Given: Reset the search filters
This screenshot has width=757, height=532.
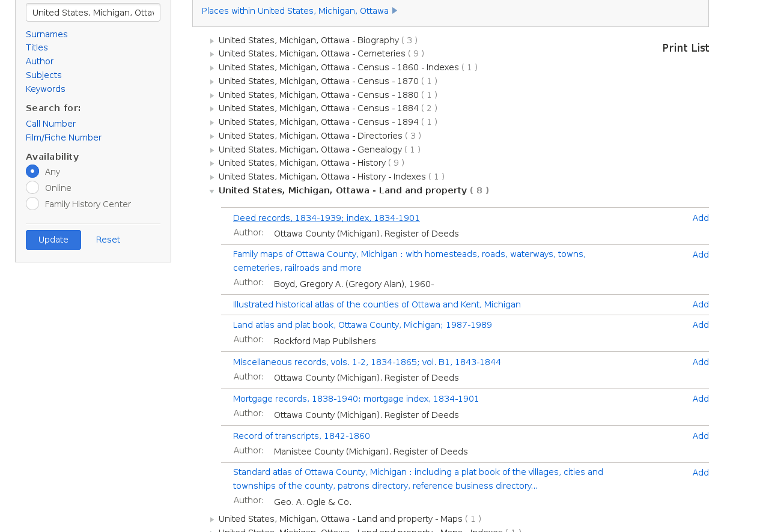Looking at the screenshot, I should 108,240.
